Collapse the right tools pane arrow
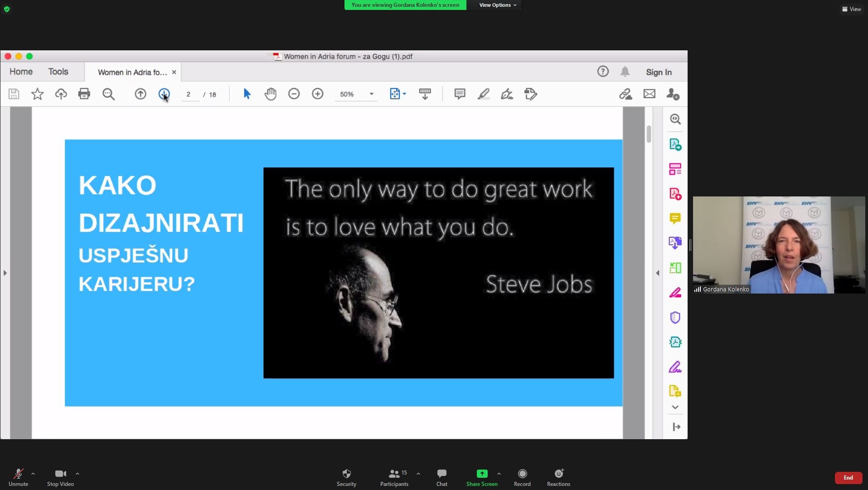Viewport: 868px width, 490px height. point(658,273)
